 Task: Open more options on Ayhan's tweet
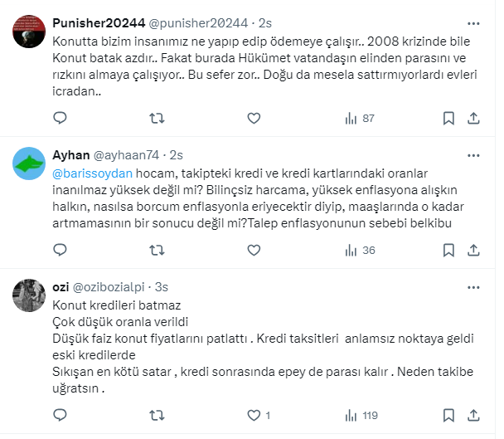coord(473,155)
